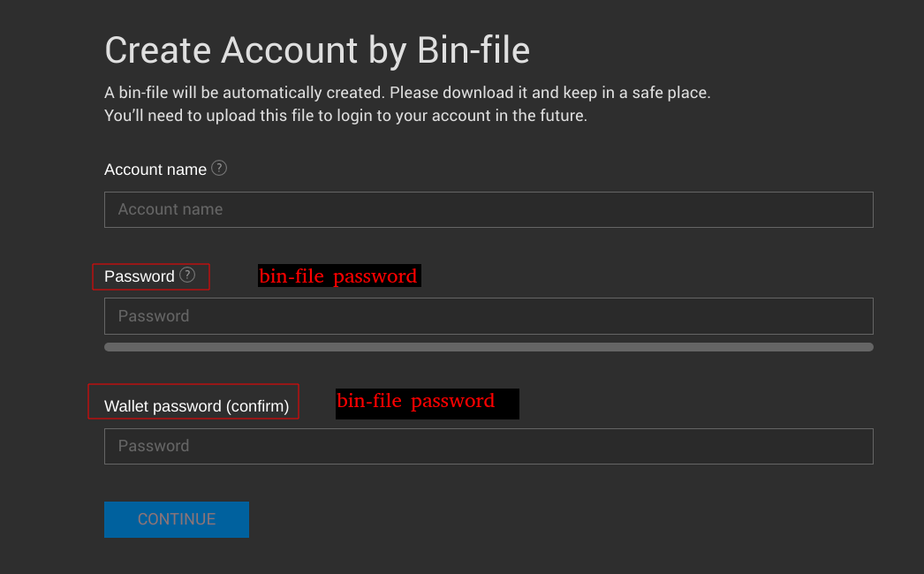924x574 pixels.
Task: Select the first Password input box
Action: click(x=489, y=316)
